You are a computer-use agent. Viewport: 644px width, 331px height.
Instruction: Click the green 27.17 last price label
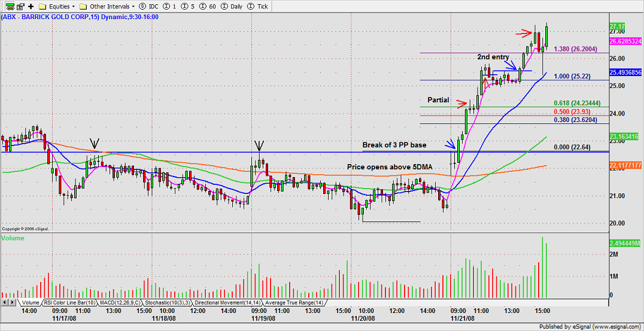[617, 26]
